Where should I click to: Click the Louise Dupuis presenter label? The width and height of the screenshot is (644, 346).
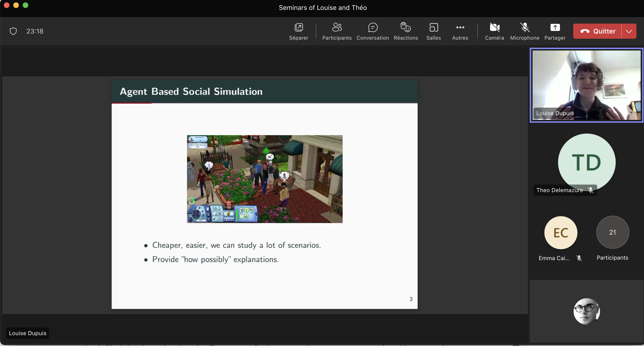click(27, 333)
